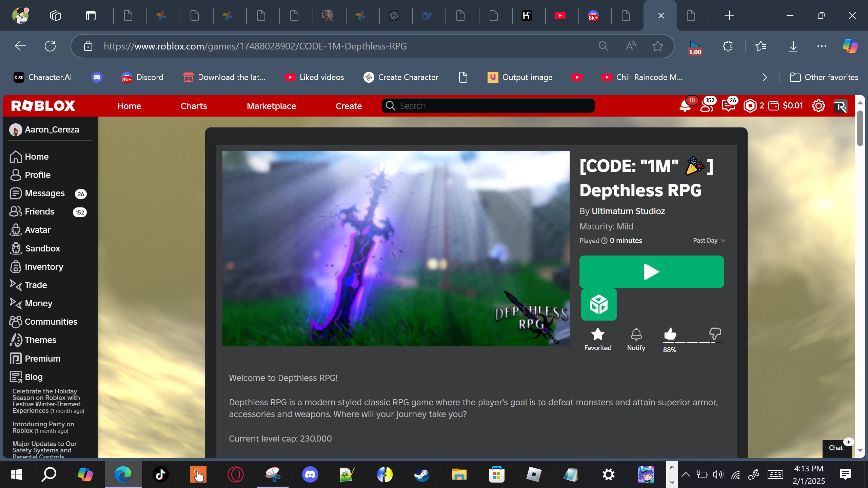The width and height of the screenshot is (868, 488).
Task: Open the private server cube icon
Action: tap(598, 304)
